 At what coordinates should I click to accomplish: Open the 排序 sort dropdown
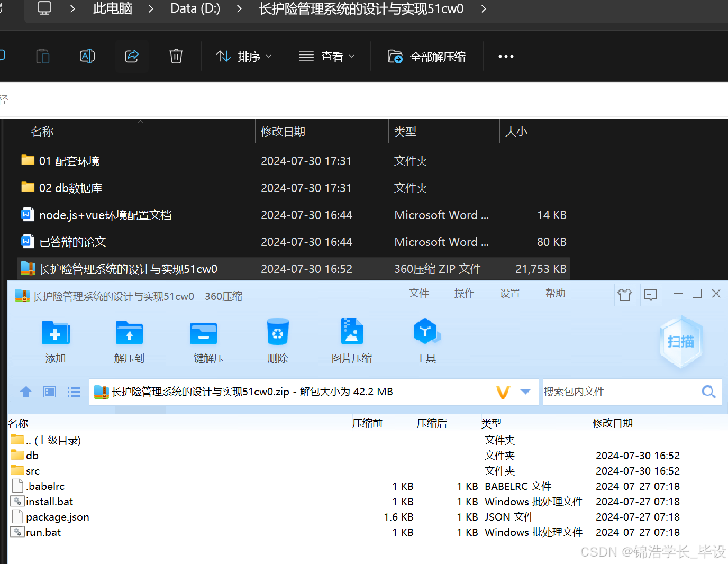tap(243, 56)
